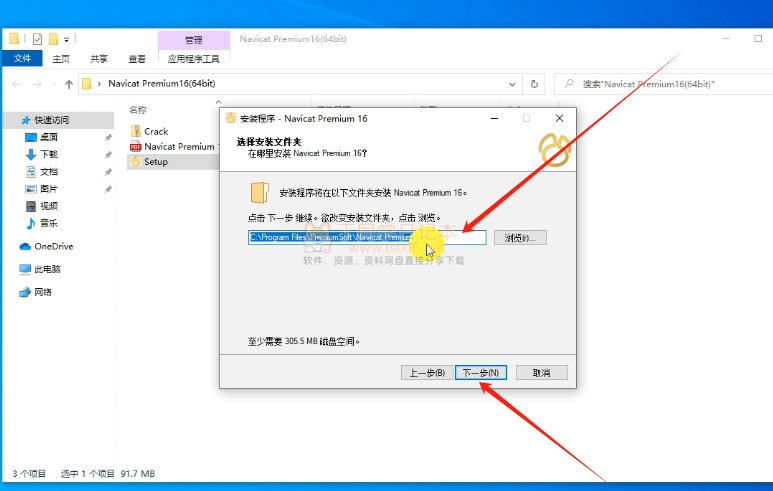Screen dimensions: 773x491
Task: Open 文档 Documents in sidebar
Action: 49,172
